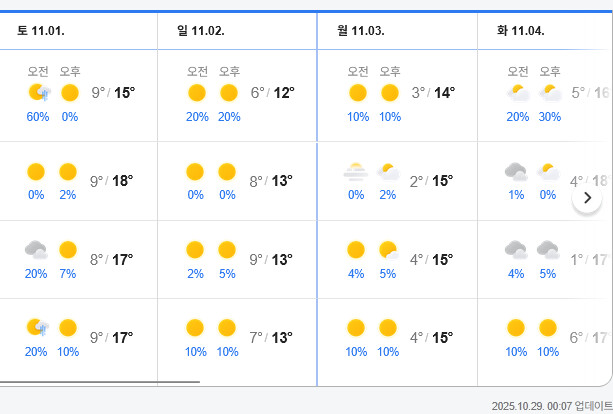Click the partly cloudy icon above 30% on 화 11.04.
The image size is (613, 414).
tap(550, 93)
